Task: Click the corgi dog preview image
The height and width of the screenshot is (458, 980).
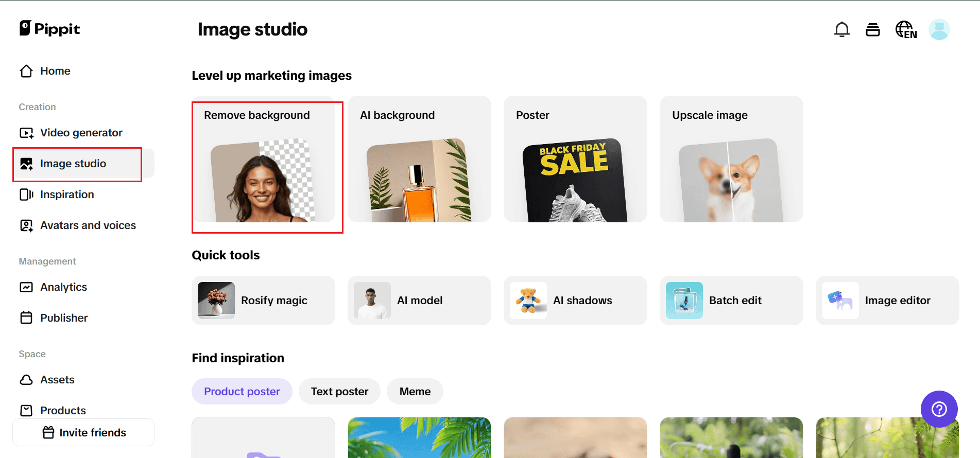Action: click(x=731, y=181)
